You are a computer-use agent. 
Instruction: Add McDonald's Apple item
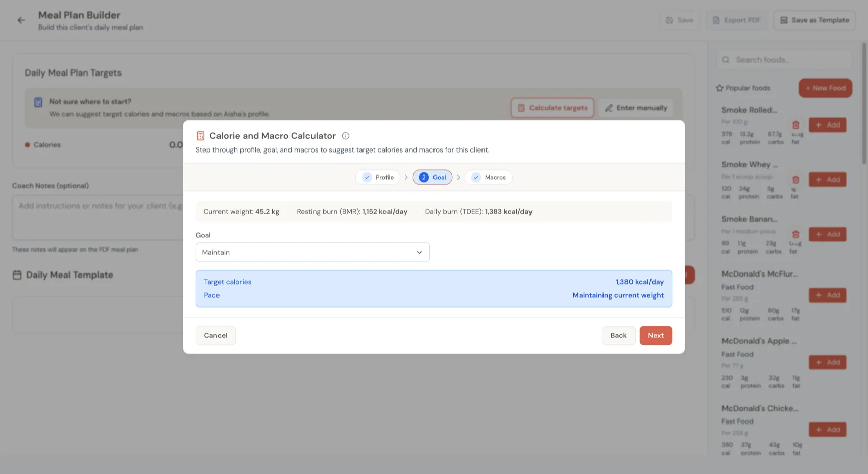[x=827, y=362]
